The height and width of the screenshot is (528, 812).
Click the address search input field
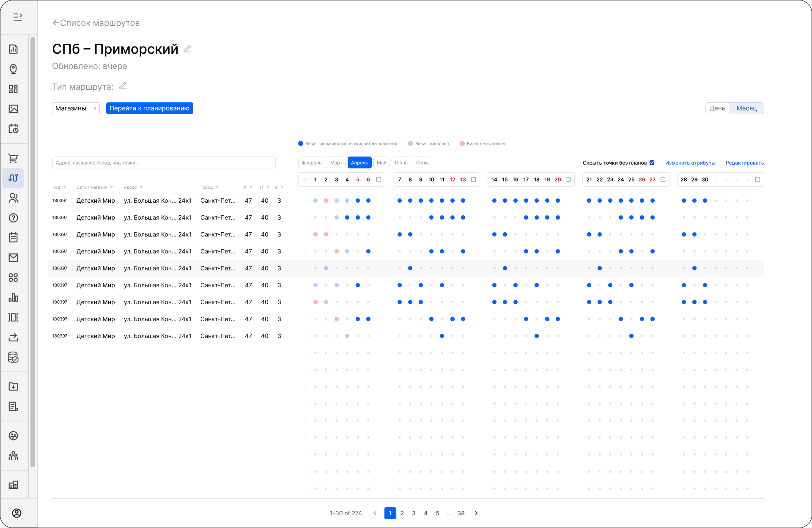[x=164, y=163]
